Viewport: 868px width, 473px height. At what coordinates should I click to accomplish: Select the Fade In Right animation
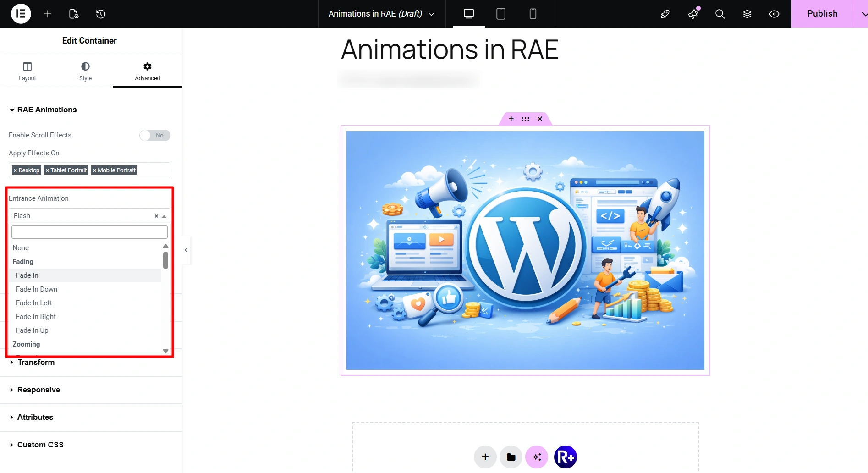tap(86, 317)
